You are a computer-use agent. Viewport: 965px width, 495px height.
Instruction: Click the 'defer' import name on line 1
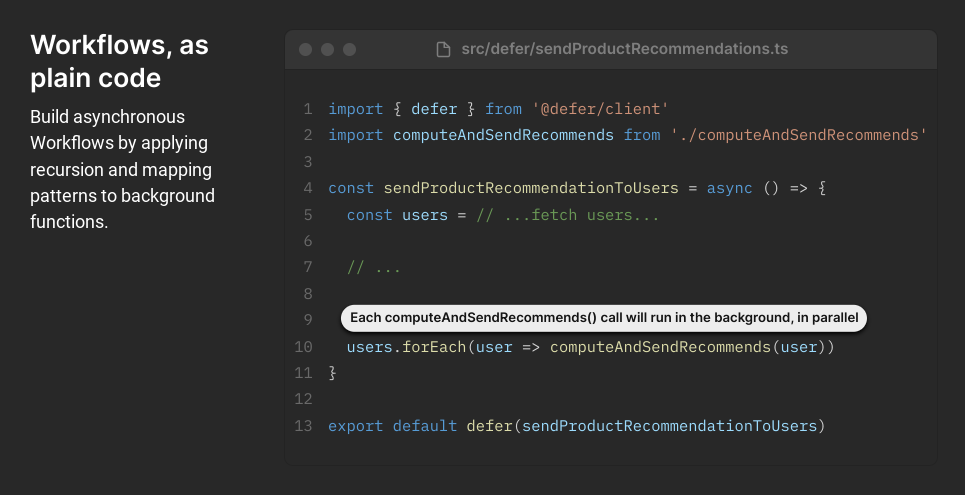(x=434, y=109)
